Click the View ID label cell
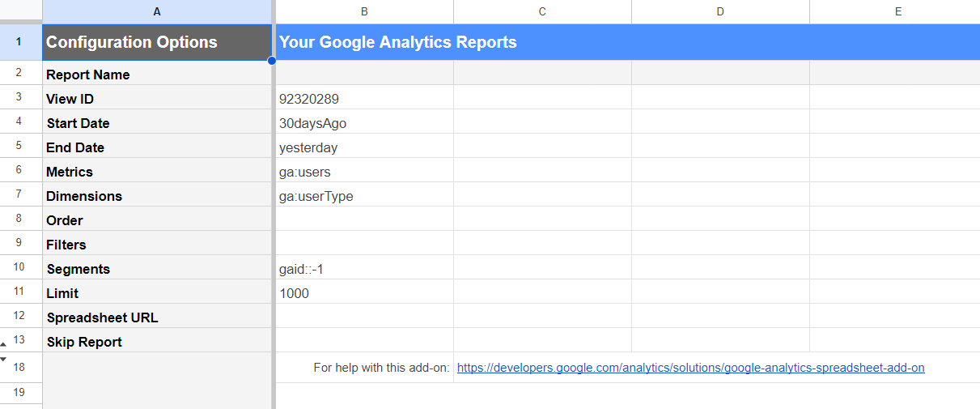980x409 pixels. 157,99
